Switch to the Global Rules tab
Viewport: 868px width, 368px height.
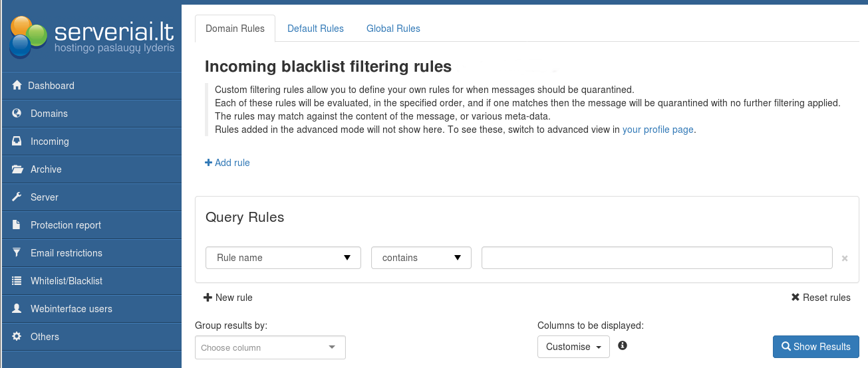point(393,29)
